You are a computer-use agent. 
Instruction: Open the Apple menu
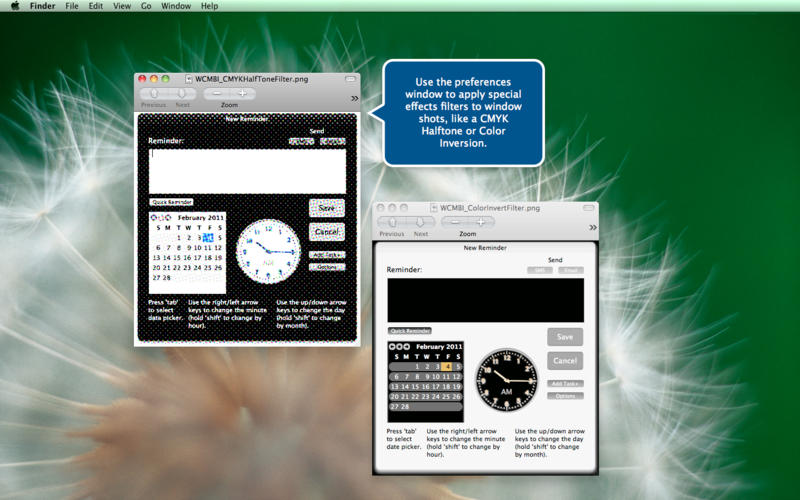click(15, 6)
